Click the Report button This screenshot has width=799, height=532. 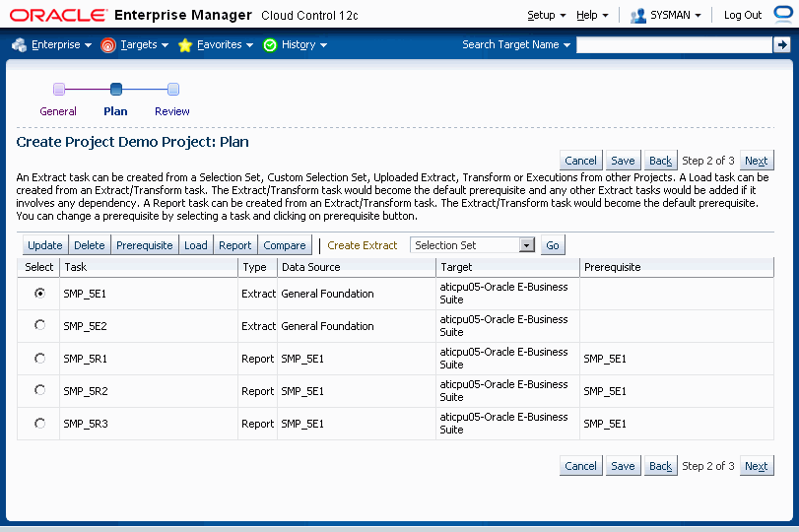[234, 245]
